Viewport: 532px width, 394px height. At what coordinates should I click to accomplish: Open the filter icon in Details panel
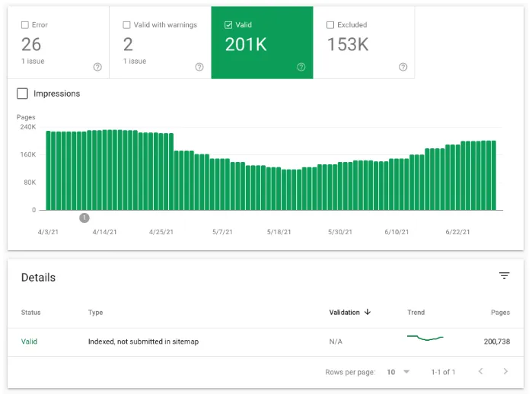504,276
